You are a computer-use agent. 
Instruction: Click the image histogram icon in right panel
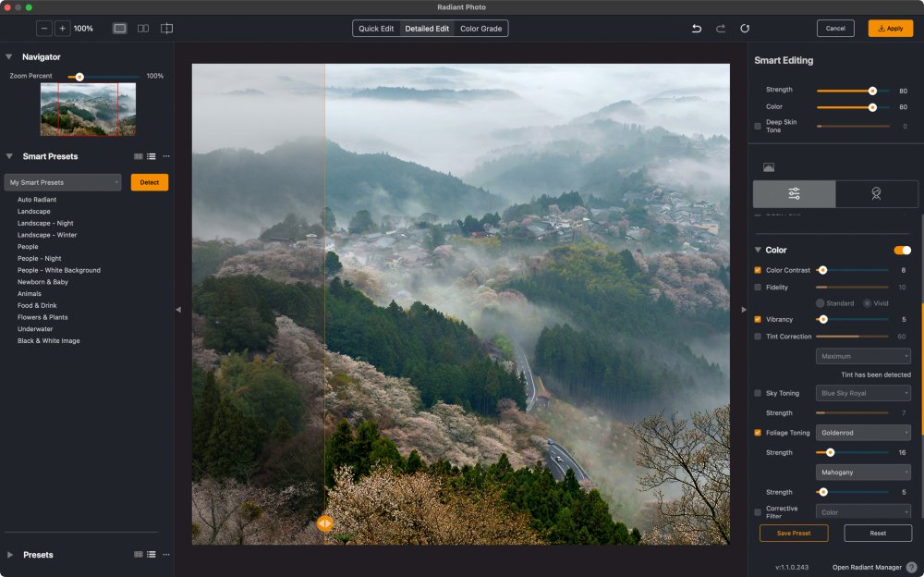point(769,167)
